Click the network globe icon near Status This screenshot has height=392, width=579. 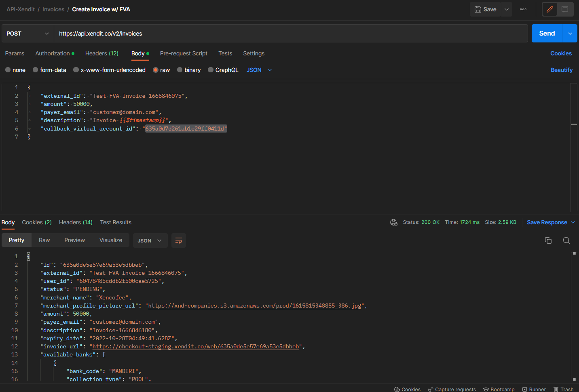point(394,222)
